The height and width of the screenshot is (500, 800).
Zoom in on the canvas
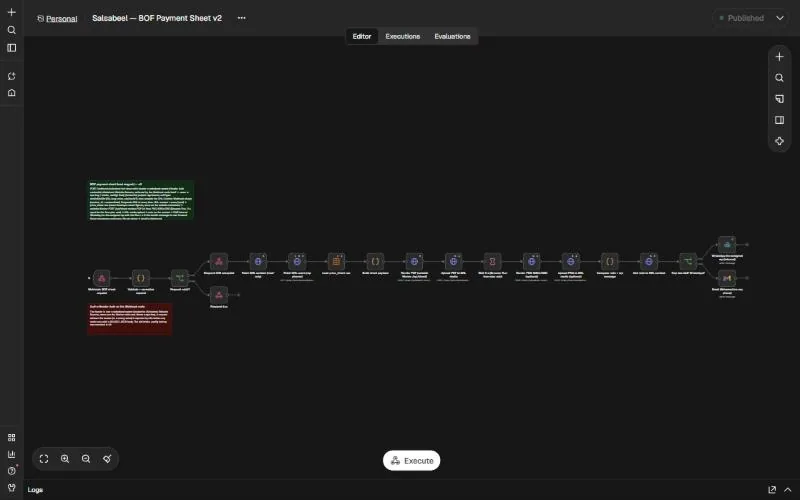pyautogui.click(x=65, y=459)
